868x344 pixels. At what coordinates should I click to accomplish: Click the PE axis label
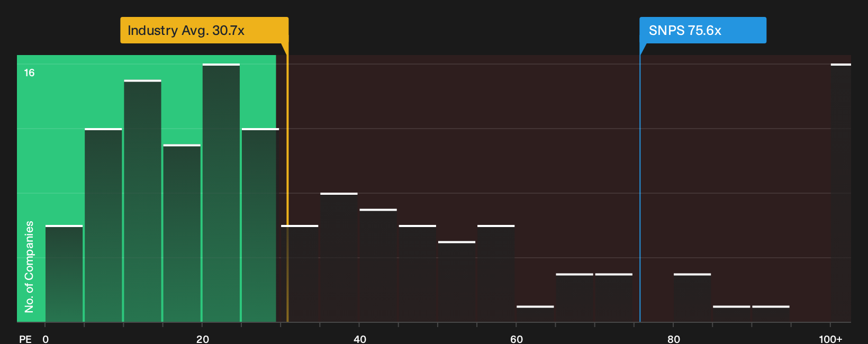click(25, 339)
